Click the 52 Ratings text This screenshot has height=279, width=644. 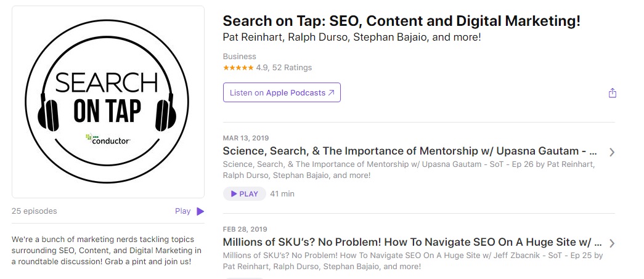pos(292,68)
